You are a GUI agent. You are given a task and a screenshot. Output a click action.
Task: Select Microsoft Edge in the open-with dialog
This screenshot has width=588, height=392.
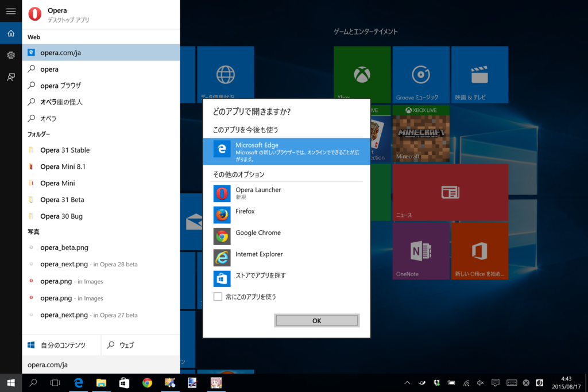click(x=287, y=152)
